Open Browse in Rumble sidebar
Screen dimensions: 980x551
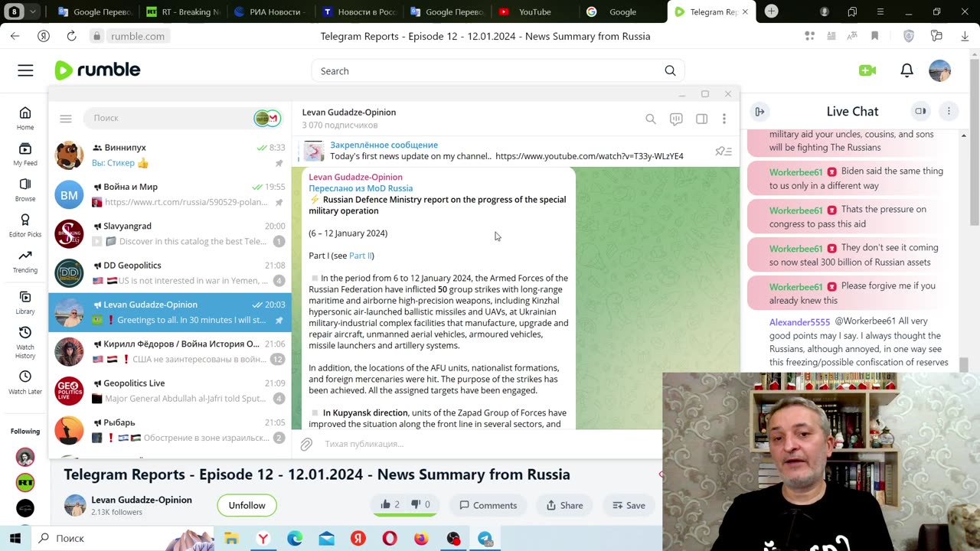click(x=25, y=189)
